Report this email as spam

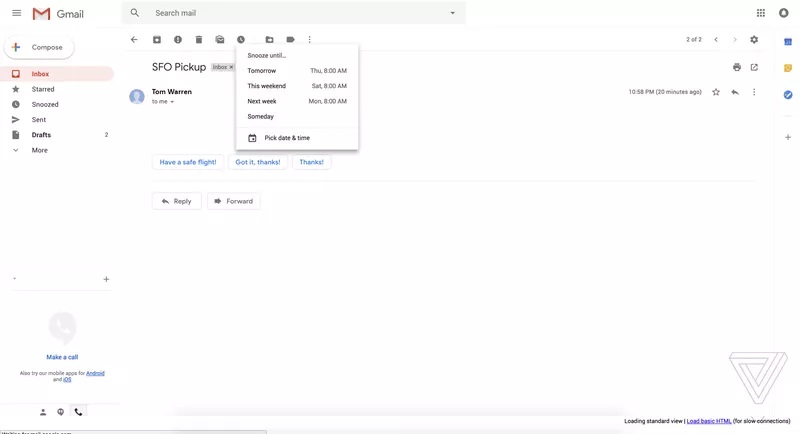pyautogui.click(x=178, y=40)
